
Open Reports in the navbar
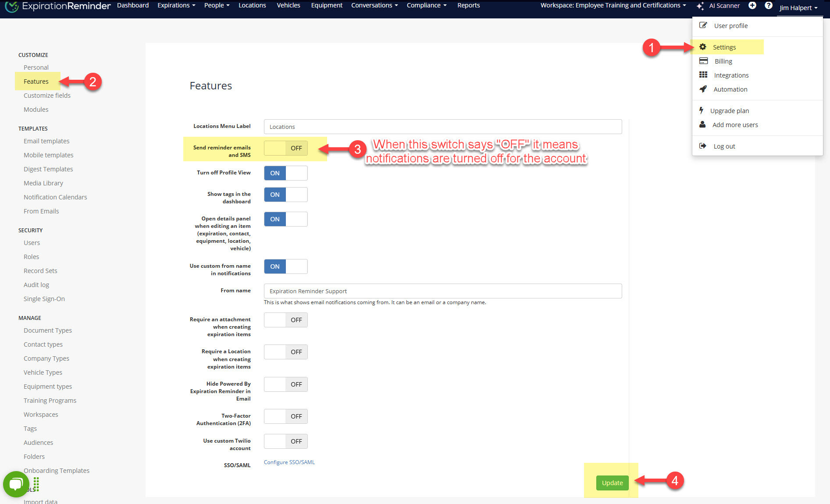[468, 5]
